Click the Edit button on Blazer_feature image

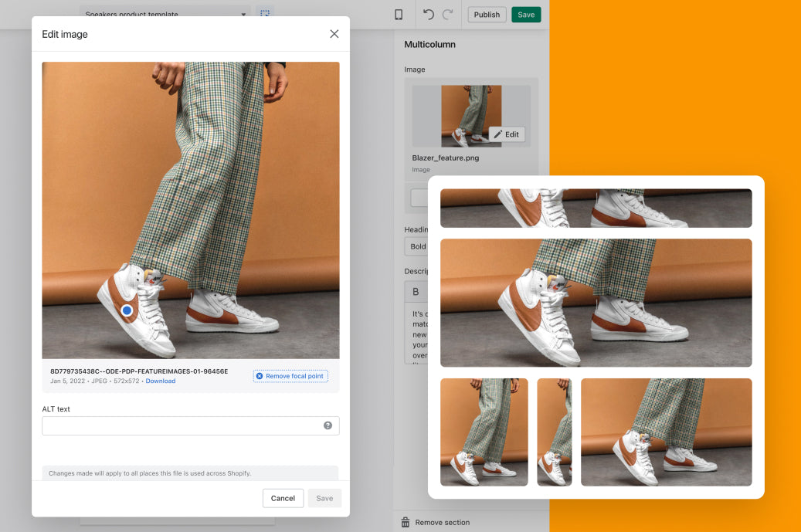tap(507, 134)
